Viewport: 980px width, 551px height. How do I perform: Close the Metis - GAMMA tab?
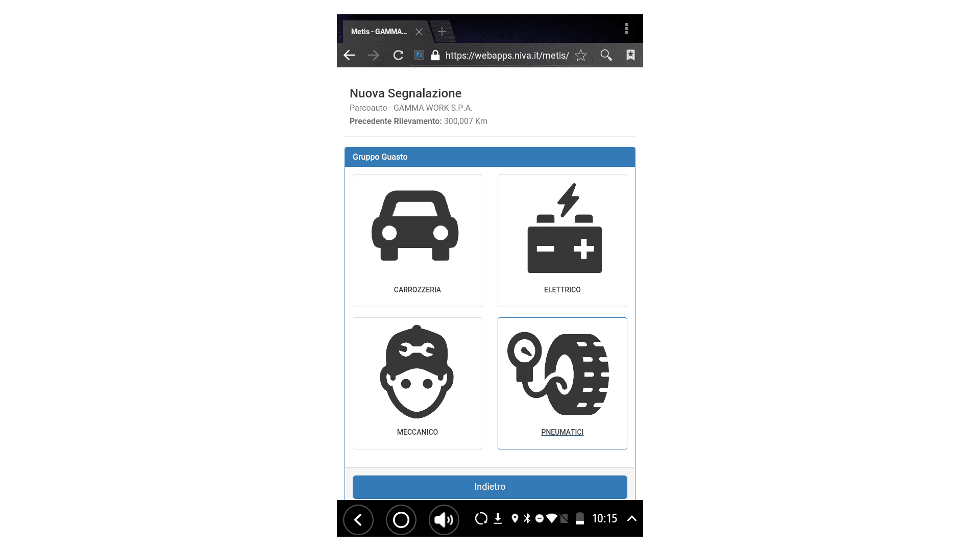[x=419, y=32]
